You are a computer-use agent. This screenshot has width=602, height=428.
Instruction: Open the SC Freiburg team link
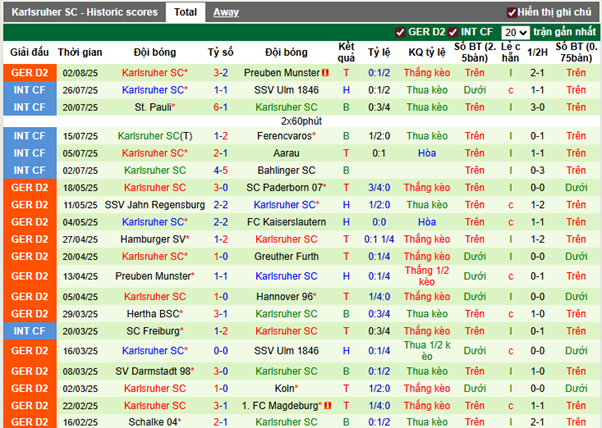(x=155, y=331)
